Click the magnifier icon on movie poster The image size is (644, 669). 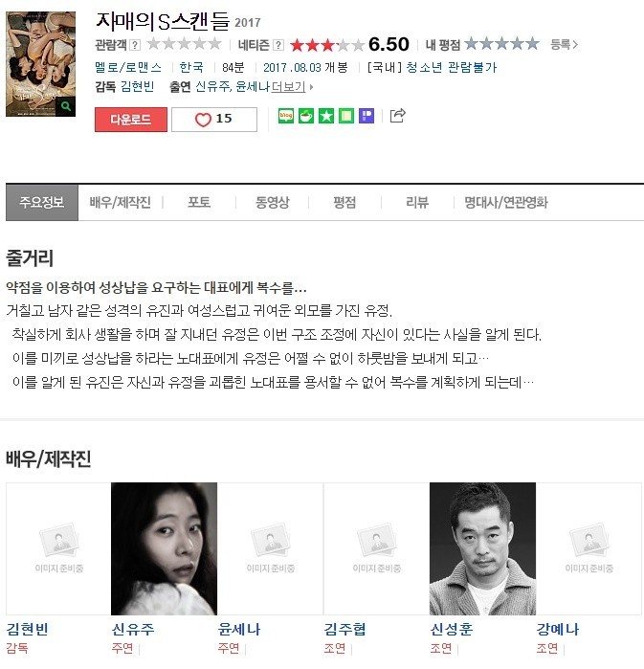(x=66, y=106)
